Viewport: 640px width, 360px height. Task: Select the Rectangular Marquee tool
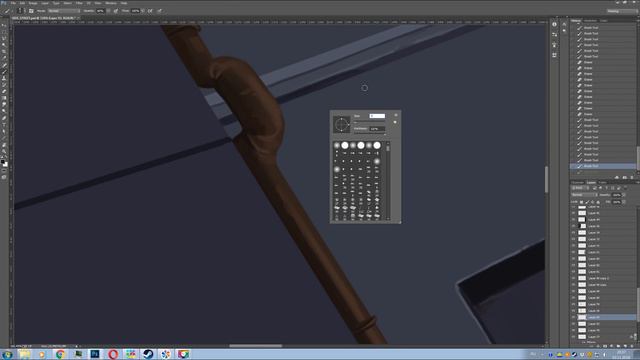pyautogui.click(x=4, y=31)
